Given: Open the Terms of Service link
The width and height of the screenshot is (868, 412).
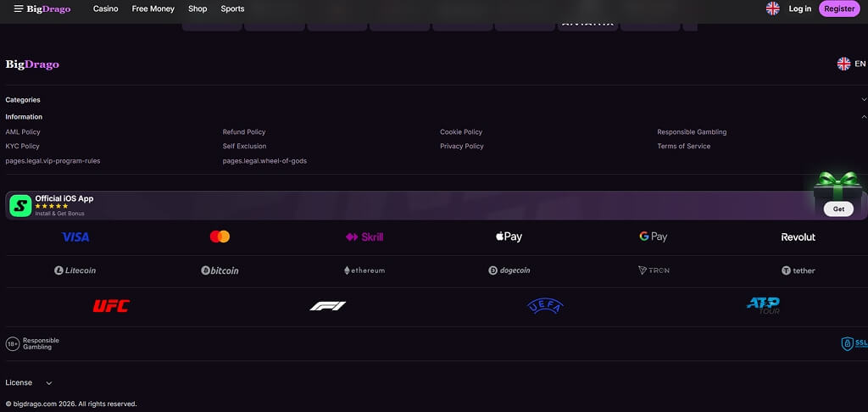Looking at the screenshot, I should [684, 146].
